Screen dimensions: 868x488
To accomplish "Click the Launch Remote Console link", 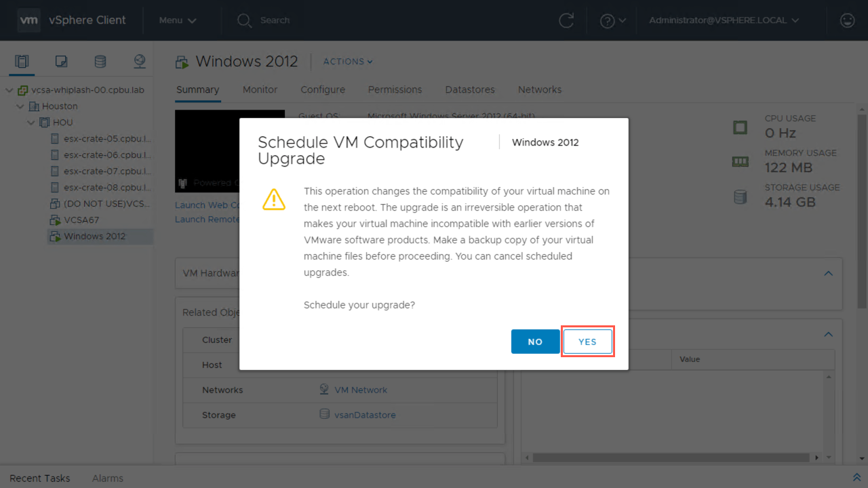I will pyautogui.click(x=207, y=219).
